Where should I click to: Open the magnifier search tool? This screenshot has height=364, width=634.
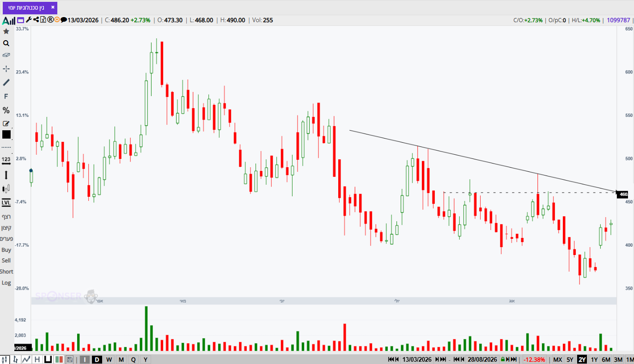click(6, 43)
